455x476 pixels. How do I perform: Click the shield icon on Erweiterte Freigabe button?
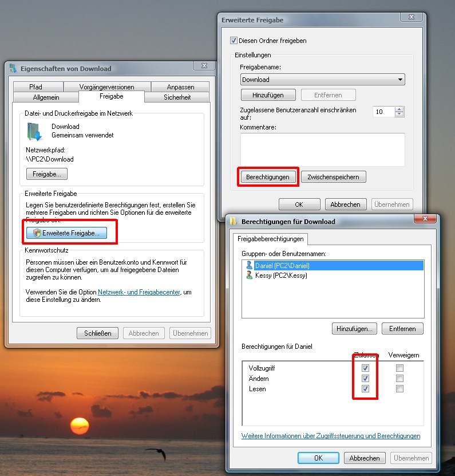pyautogui.click(x=37, y=233)
